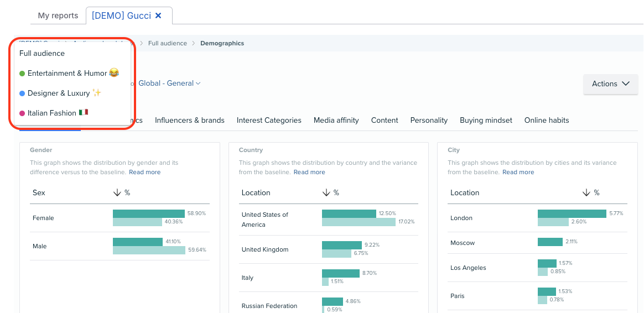The image size is (644, 313).
Task: Click Read more in Country card
Action: point(309,172)
